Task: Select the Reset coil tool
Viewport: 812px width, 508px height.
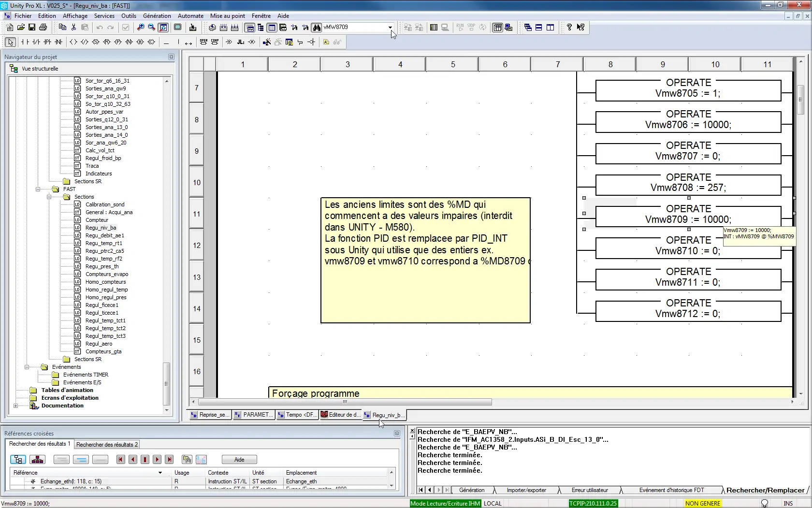Action: tap(107, 42)
